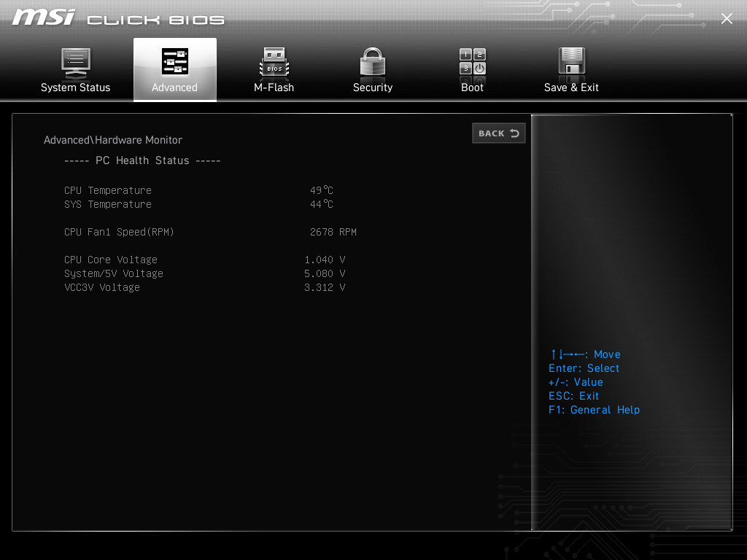The height and width of the screenshot is (560, 747).
Task: Select the Advanced sliders icon
Action: 175,61
